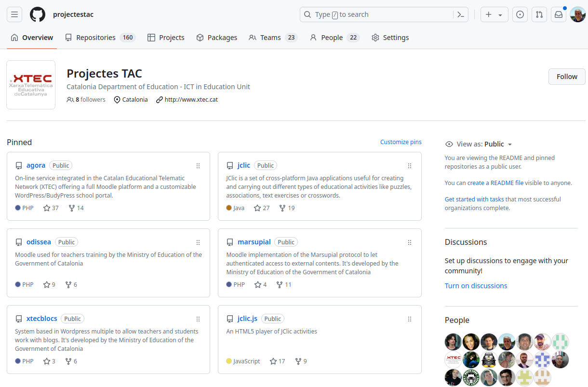
Task: Click the drag handle on xtecblocs card
Action: tap(198, 319)
